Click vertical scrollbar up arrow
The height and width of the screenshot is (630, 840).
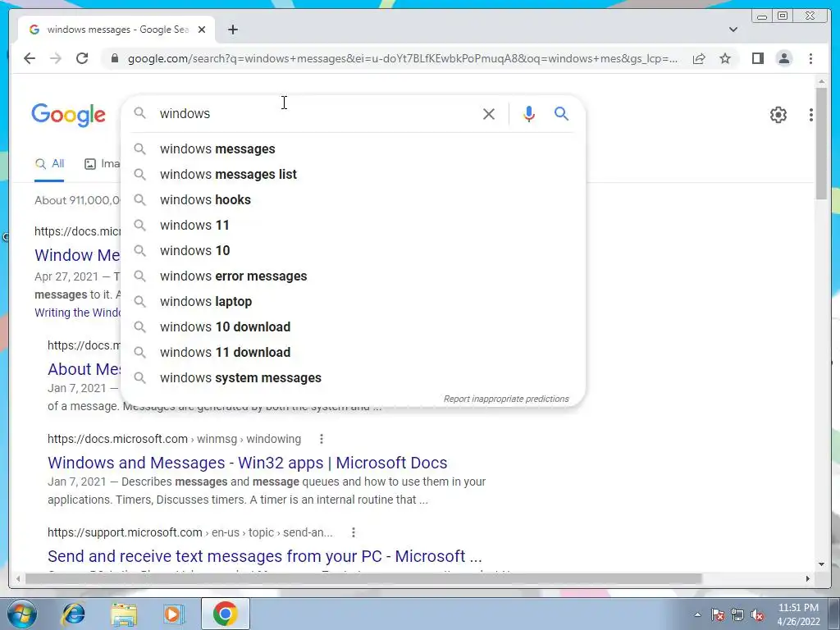point(822,81)
